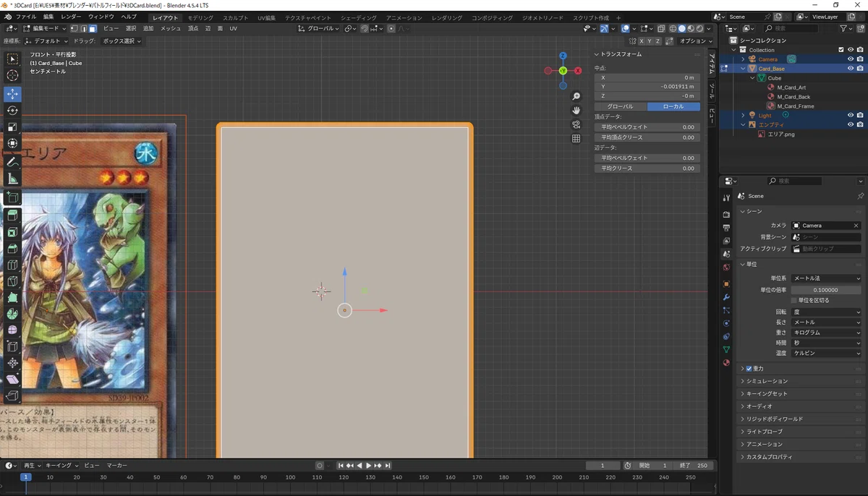
Task: Toggle X-ray view in header
Action: click(x=660, y=29)
